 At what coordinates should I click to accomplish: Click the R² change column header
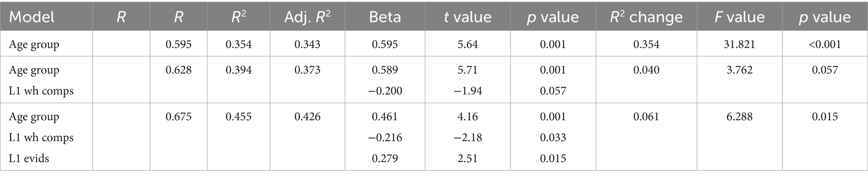[646, 17]
